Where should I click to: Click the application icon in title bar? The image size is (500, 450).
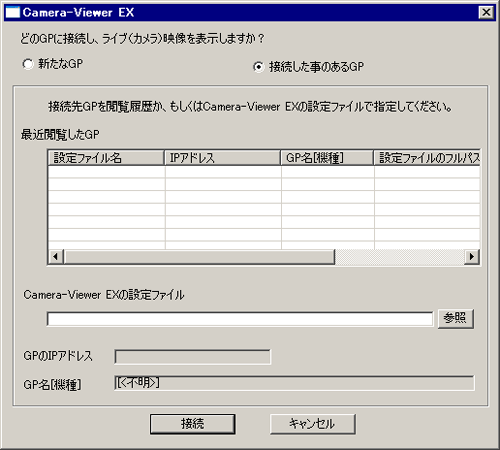pos(13,13)
